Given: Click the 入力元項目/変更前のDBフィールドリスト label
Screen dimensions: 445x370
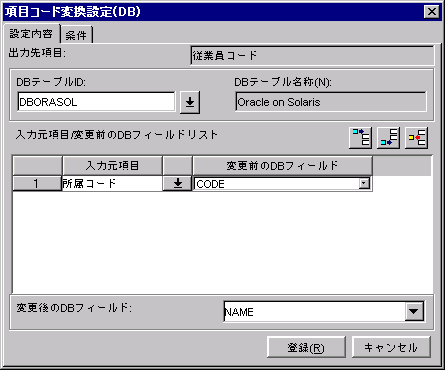Looking at the screenshot, I should tap(117, 135).
